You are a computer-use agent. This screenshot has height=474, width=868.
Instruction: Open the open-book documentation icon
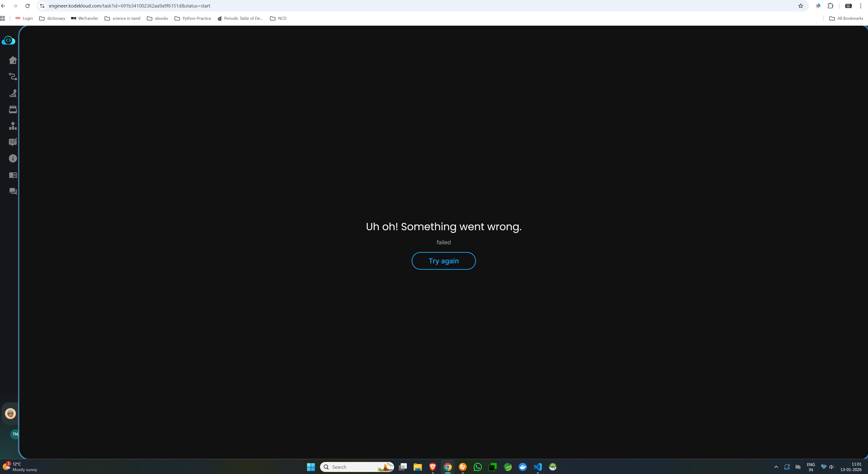(13, 175)
